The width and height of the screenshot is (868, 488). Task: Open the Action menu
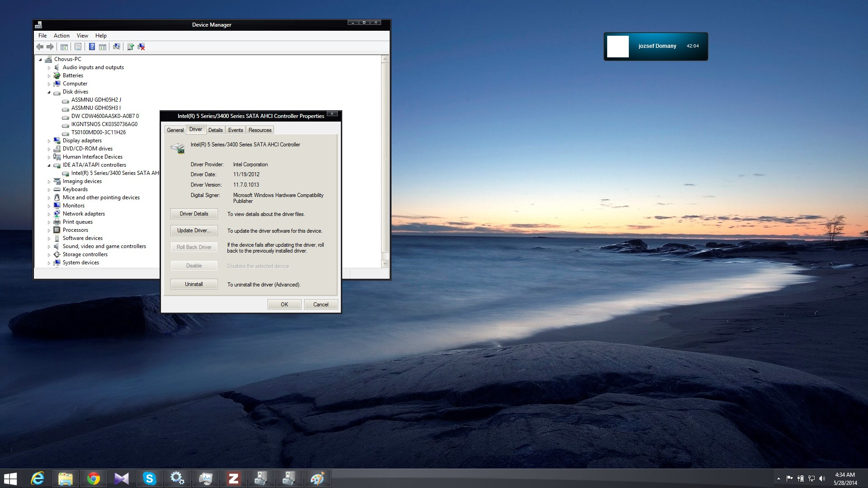(61, 36)
